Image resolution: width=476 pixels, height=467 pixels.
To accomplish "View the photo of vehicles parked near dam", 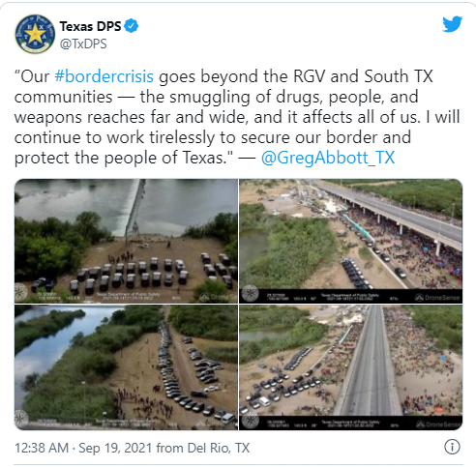I will [126, 241].
